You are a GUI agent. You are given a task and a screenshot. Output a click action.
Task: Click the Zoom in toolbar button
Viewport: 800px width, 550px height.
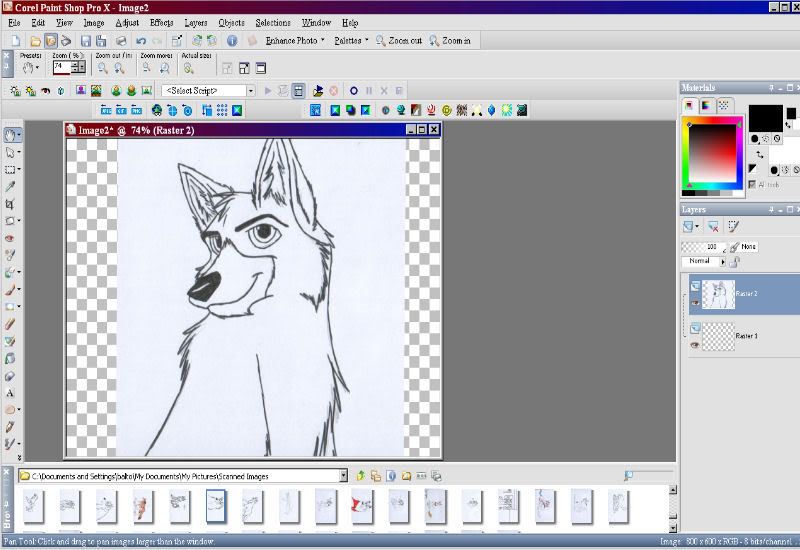click(x=449, y=41)
